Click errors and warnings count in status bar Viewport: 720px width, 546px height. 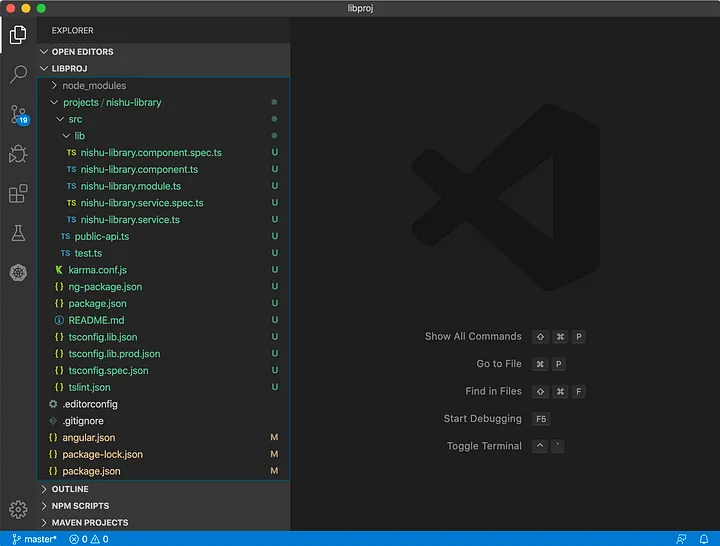click(x=89, y=539)
